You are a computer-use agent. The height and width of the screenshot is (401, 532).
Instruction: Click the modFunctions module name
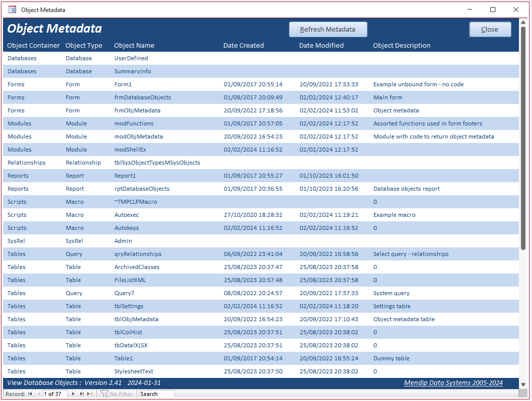tap(134, 123)
